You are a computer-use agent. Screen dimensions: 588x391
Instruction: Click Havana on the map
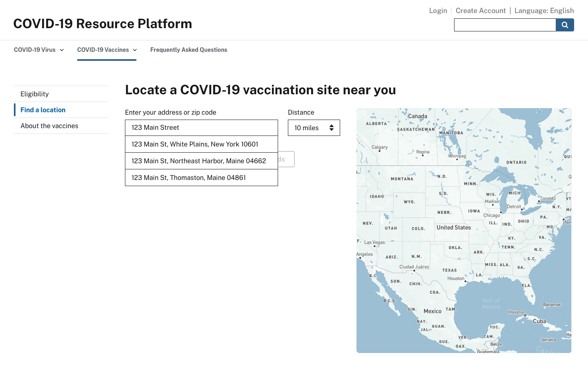tap(516, 312)
